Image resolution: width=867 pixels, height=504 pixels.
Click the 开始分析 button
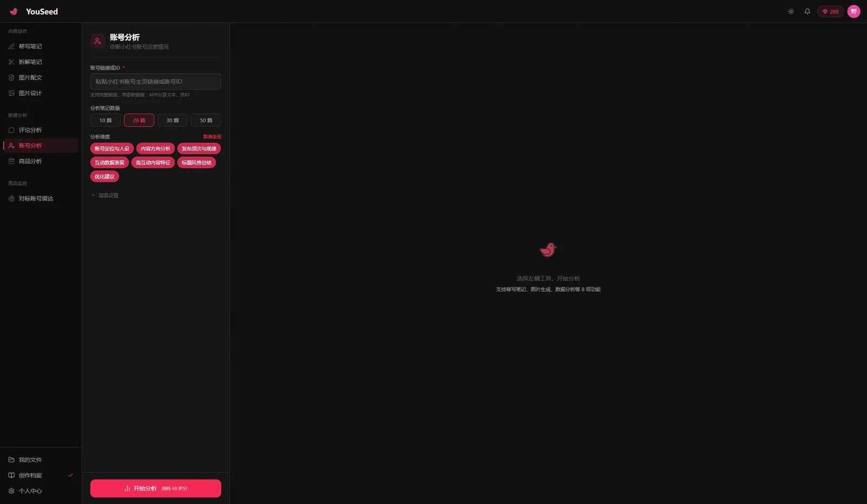tap(156, 488)
